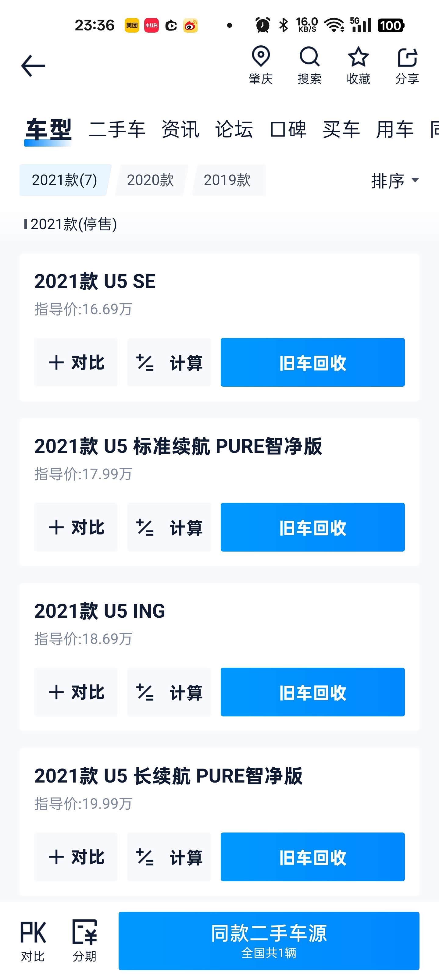Open 计算 for U5 长续航 PURE智净版
Screen dimensions: 439x980
click(x=169, y=857)
